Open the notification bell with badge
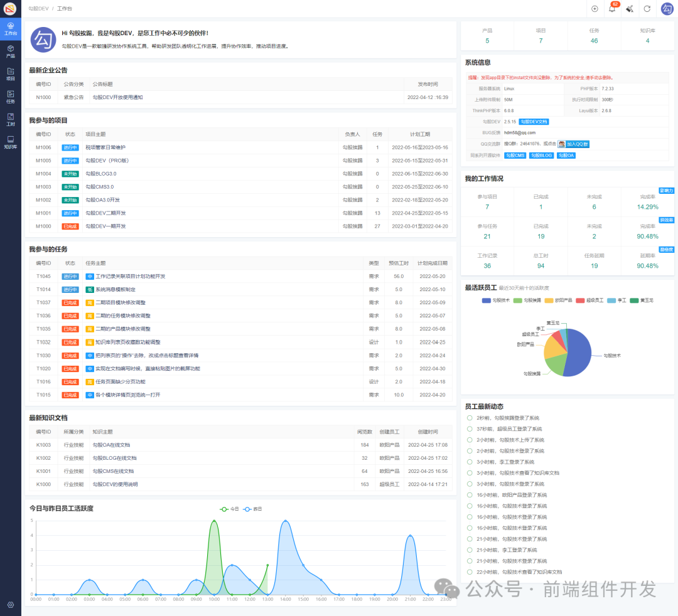This screenshot has width=678, height=616. pyautogui.click(x=613, y=8)
